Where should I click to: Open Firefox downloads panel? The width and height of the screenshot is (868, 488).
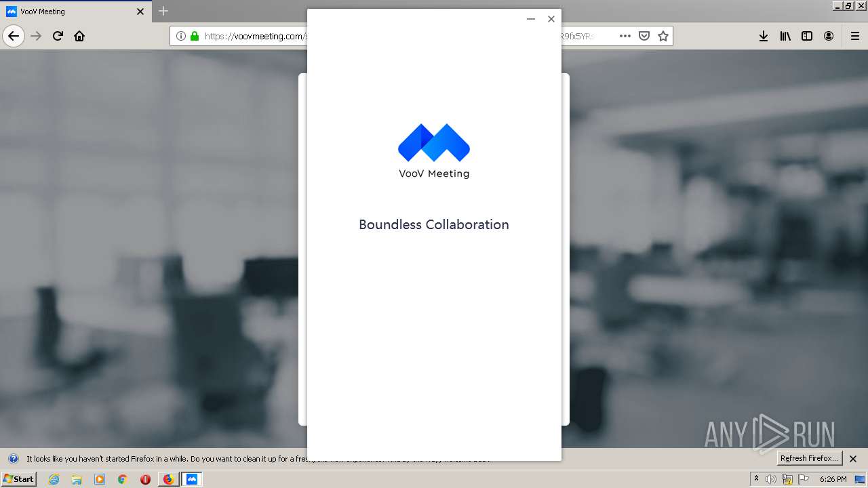764,36
